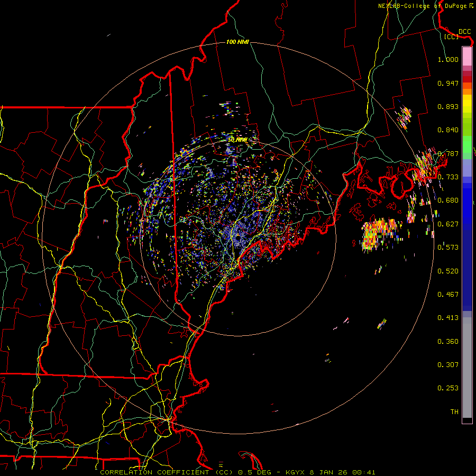Click the KGYX station identifier in caption

[296, 472]
